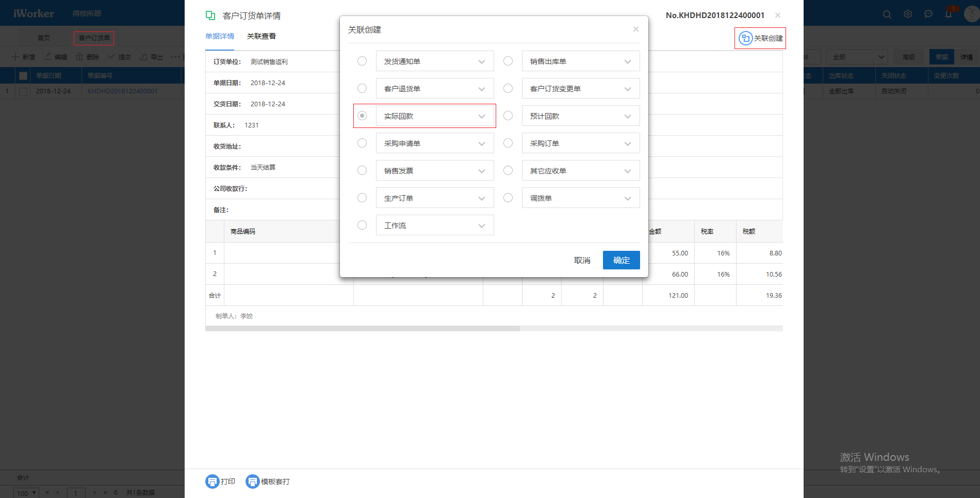Switch to the 单据详情 tab
980x498 pixels.
point(220,36)
